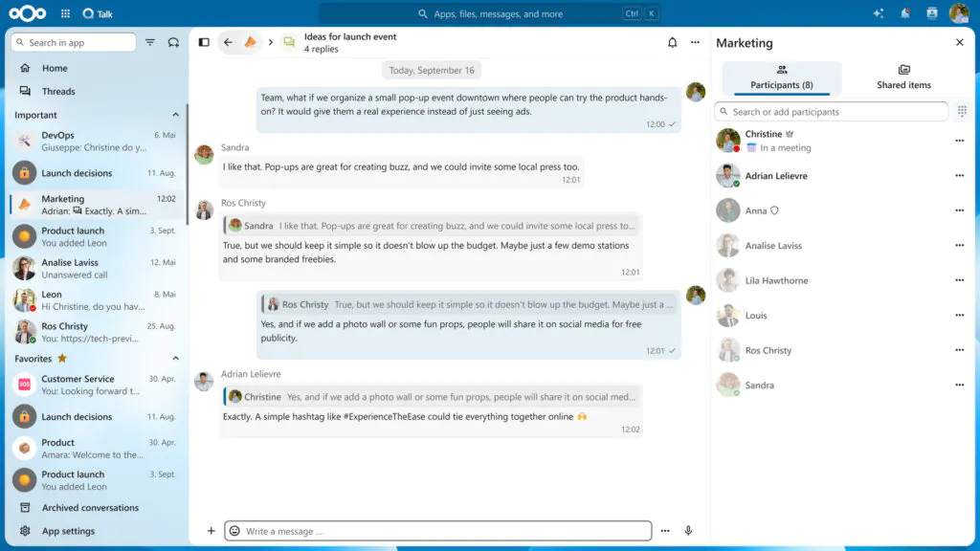Open the Customer Service conversation
The width and height of the screenshot is (980, 551).
pyautogui.click(x=97, y=385)
